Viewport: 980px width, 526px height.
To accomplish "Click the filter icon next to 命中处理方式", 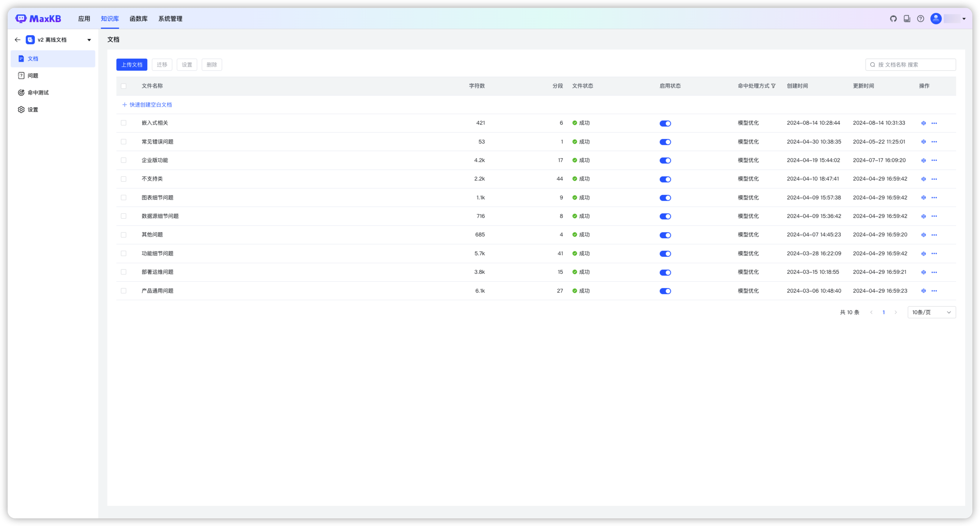I will tap(773, 86).
